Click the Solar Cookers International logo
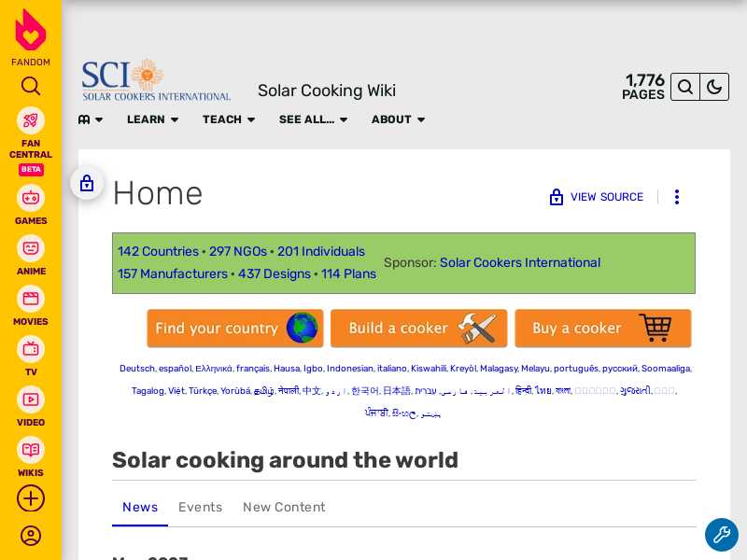This screenshot has width=747, height=560. (x=155, y=80)
